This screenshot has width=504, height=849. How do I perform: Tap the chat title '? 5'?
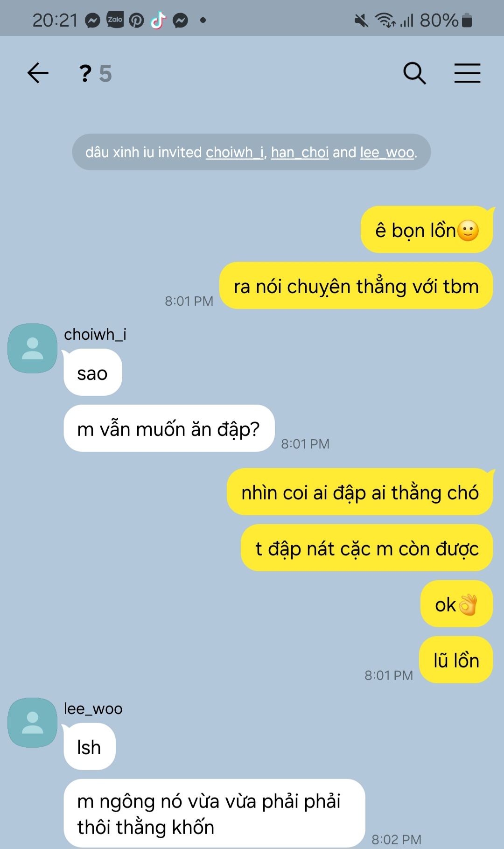[95, 73]
